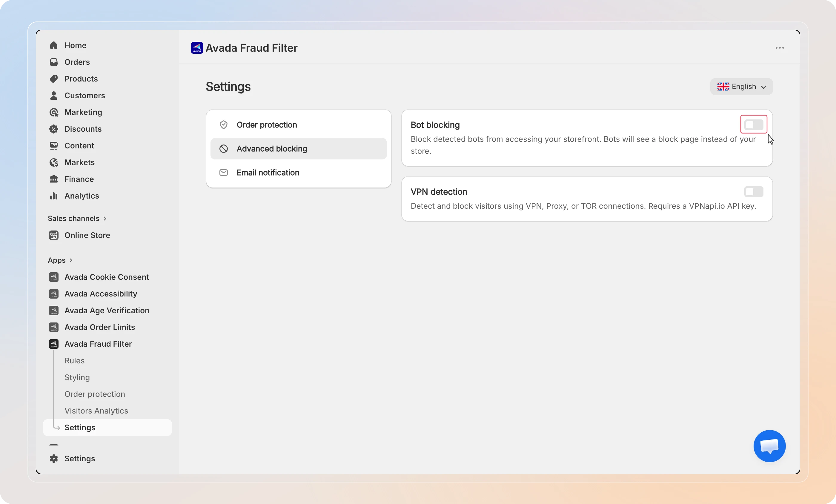836x504 pixels.
Task: Select the Email notification settings tab
Action: 299,172
